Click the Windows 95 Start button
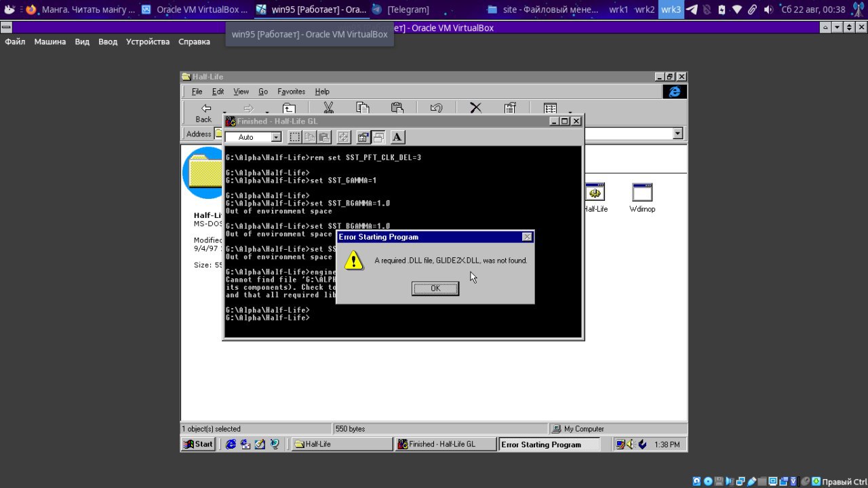 click(x=198, y=444)
